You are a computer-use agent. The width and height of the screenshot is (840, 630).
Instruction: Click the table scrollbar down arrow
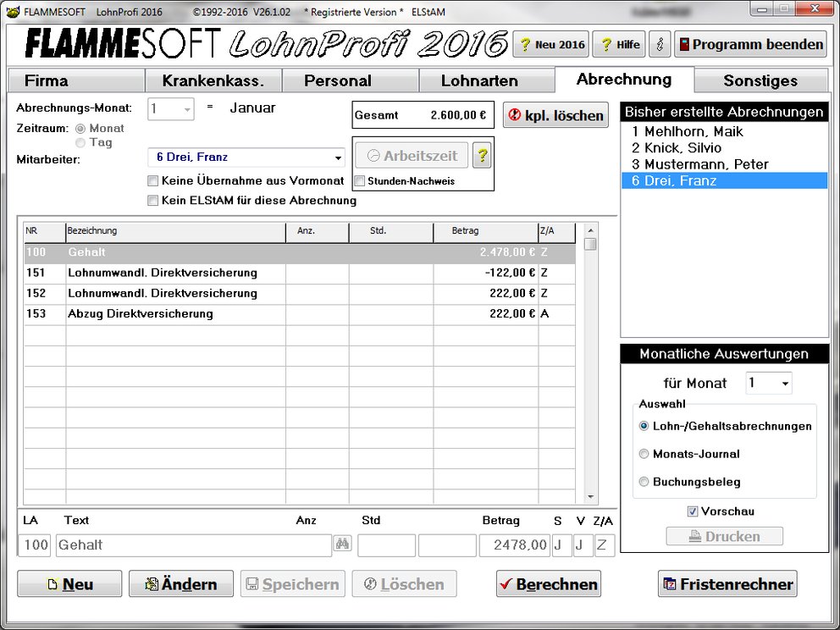pyautogui.click(x=590, y=496)
